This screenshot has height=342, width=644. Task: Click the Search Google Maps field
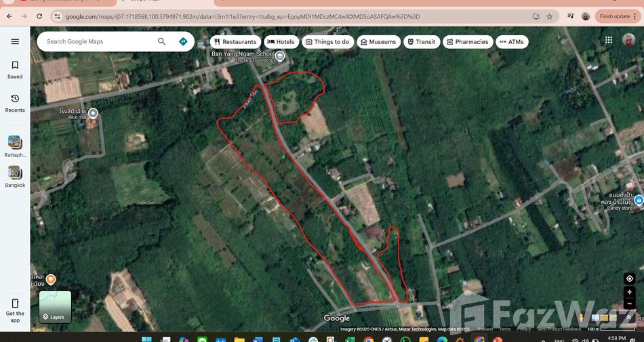click(x=98, y=41)
